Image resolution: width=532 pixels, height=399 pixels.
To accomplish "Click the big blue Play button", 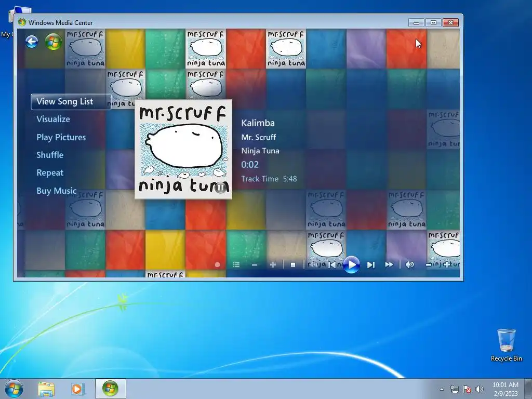I will [352, 264].
